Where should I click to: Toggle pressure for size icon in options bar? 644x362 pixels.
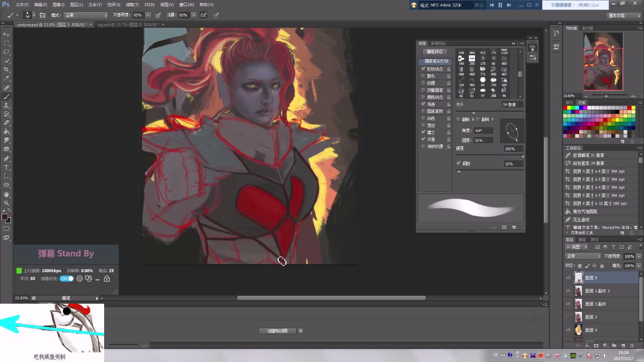point(216,15)
